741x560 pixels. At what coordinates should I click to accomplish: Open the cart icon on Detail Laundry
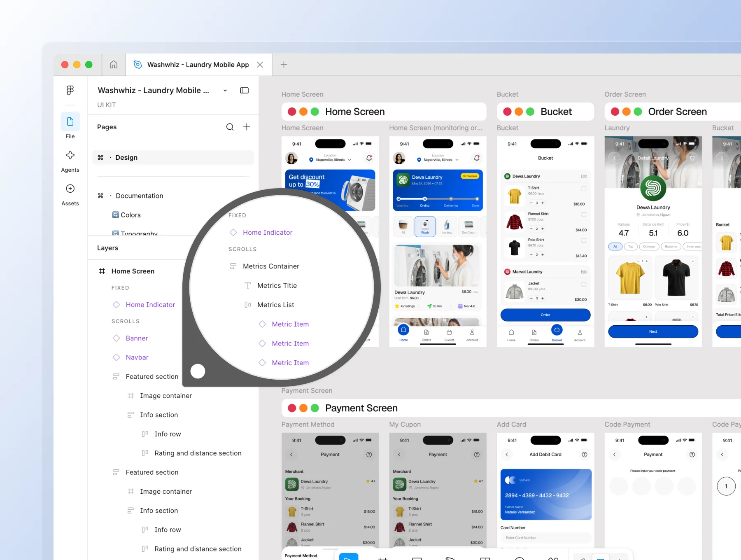click(x=692, y=158)
